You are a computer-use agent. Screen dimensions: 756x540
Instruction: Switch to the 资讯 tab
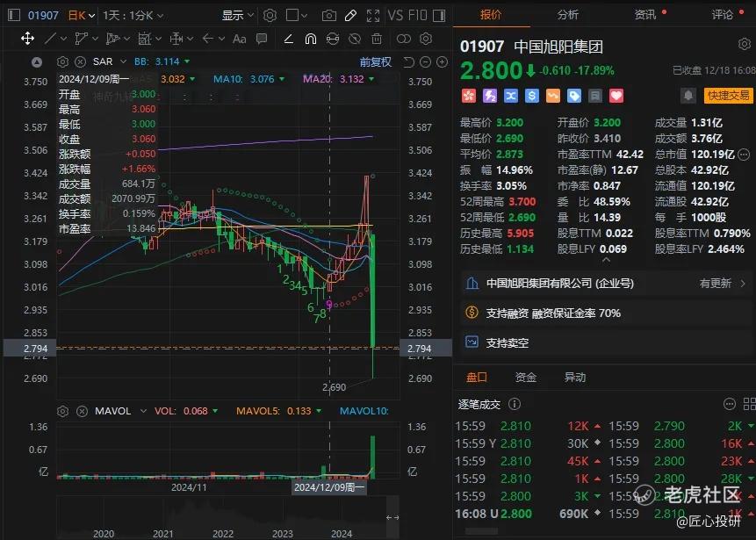pyautogui.click(x=645, y=14)
